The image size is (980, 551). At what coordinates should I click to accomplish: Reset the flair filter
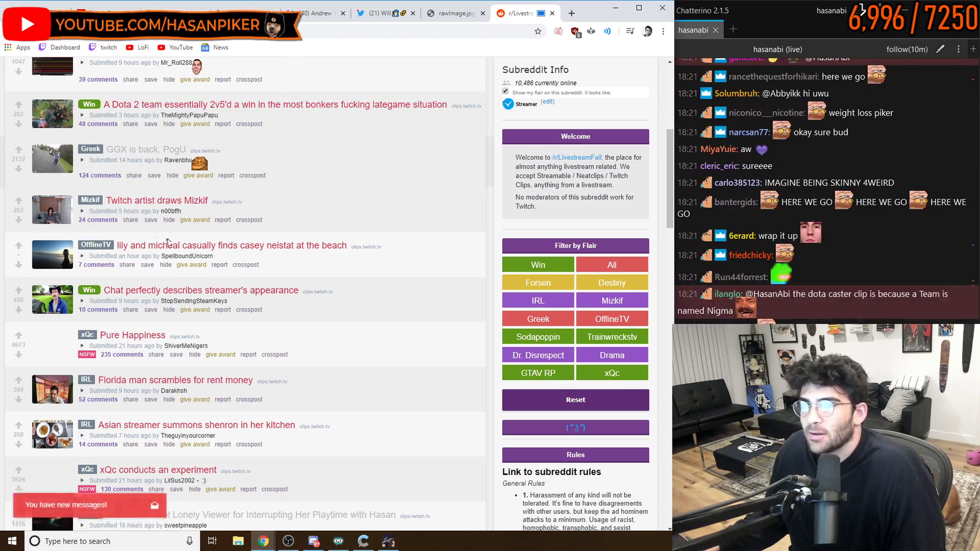pyautogui.click(x=576, y=400)
